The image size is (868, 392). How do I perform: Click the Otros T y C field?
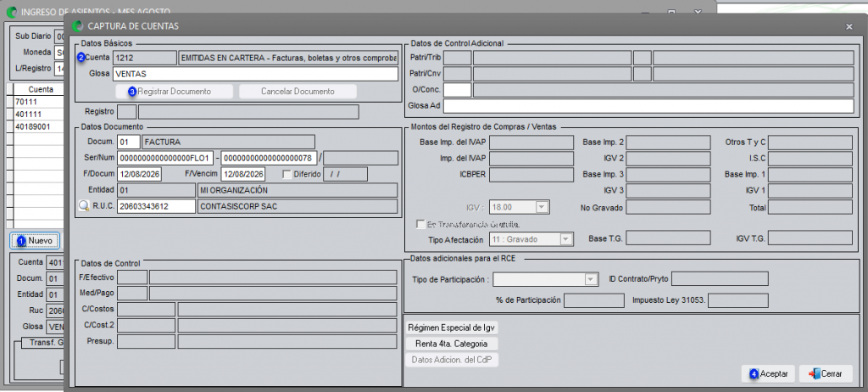(810, 143)
